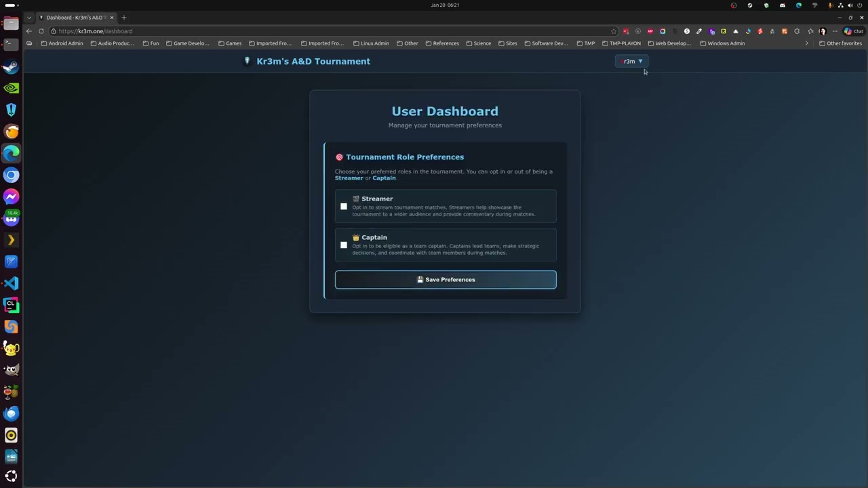
Task: Open a new browser tab
Action: click(x=123, y=18)
